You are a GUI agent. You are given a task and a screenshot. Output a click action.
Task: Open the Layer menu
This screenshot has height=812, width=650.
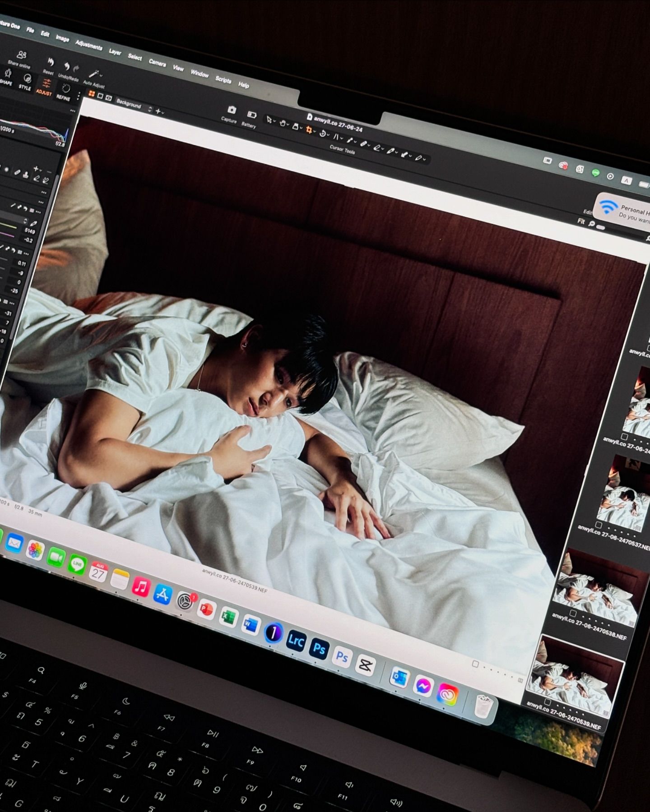[x=115, y=52]
